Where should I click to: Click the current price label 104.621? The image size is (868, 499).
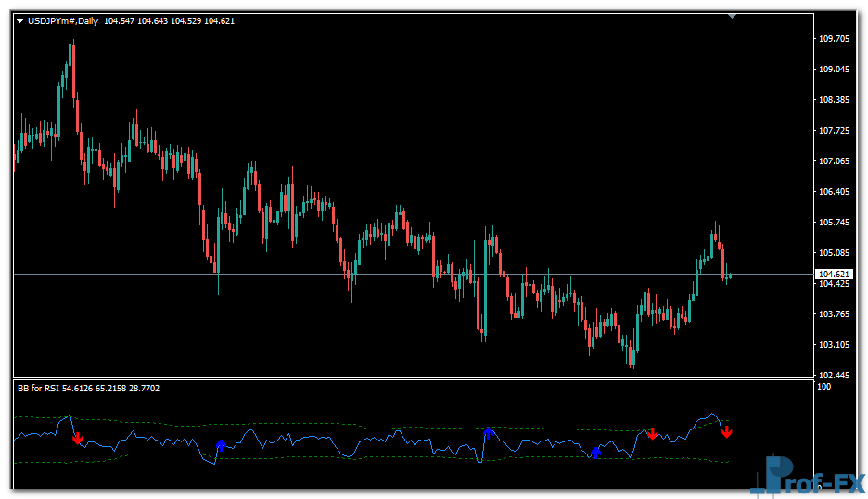tap(833, 275)
